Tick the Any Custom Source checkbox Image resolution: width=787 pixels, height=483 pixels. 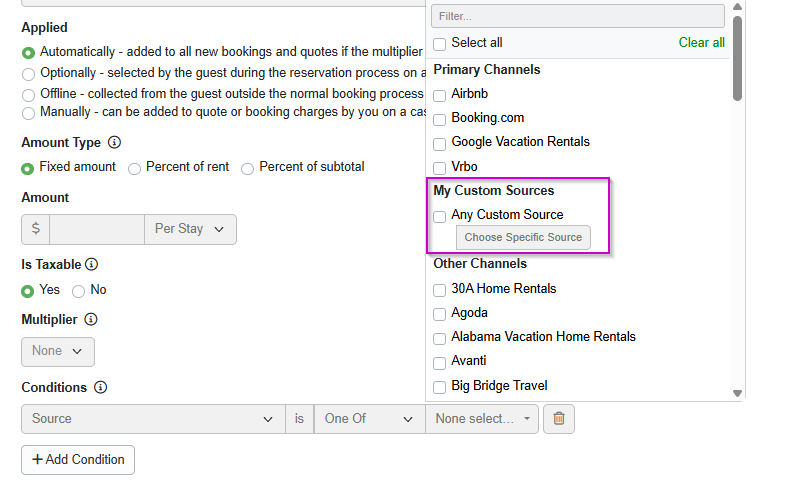(440, 216)
